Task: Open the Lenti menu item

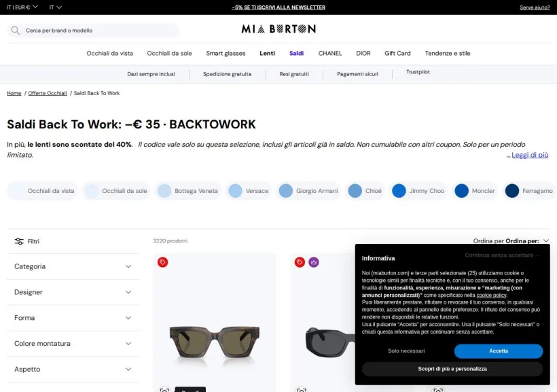Action: (x=267, y=53)
